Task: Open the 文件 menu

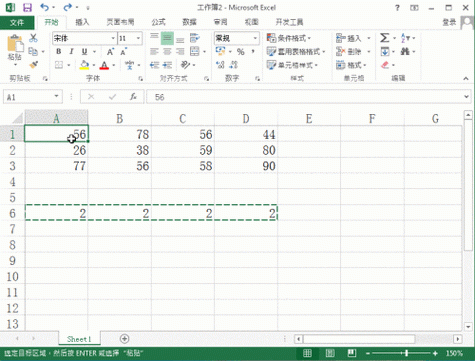Action: point(17,23)
